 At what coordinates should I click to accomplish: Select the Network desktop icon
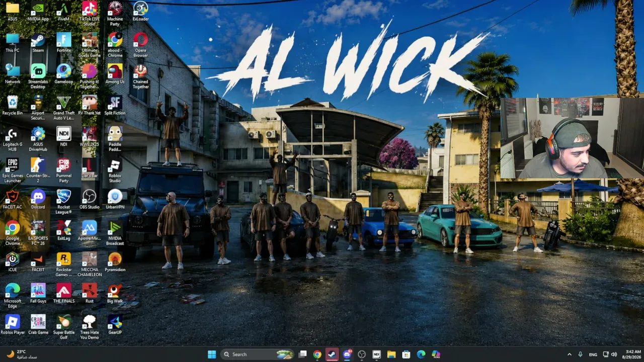pyautogui.click(x=13, y=74)
